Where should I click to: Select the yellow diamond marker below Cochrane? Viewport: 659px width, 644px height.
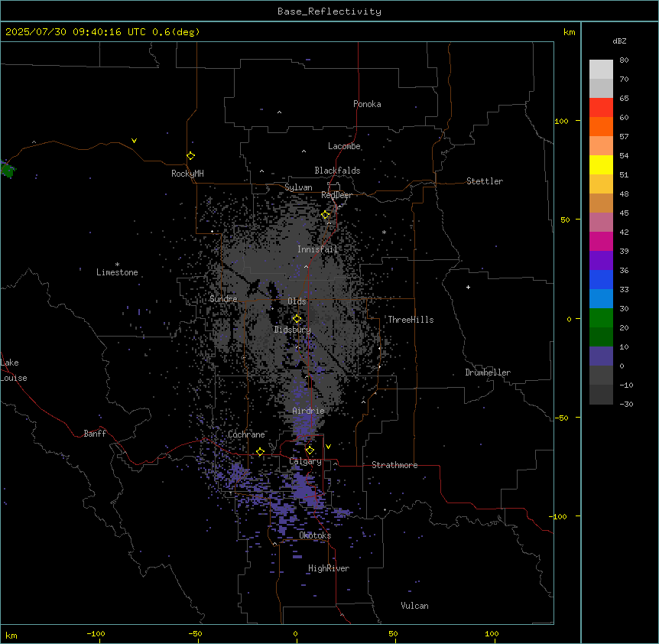(x=260, y=452)
